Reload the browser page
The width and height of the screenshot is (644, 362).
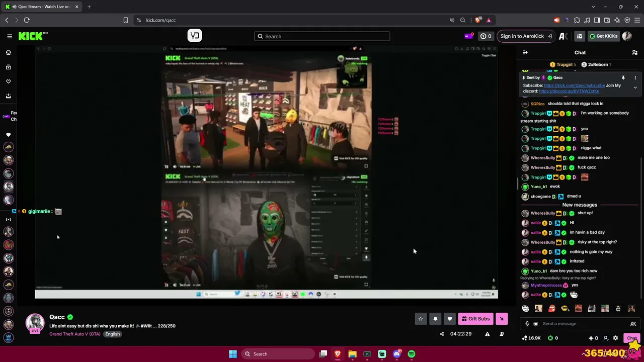pos(27,20)
